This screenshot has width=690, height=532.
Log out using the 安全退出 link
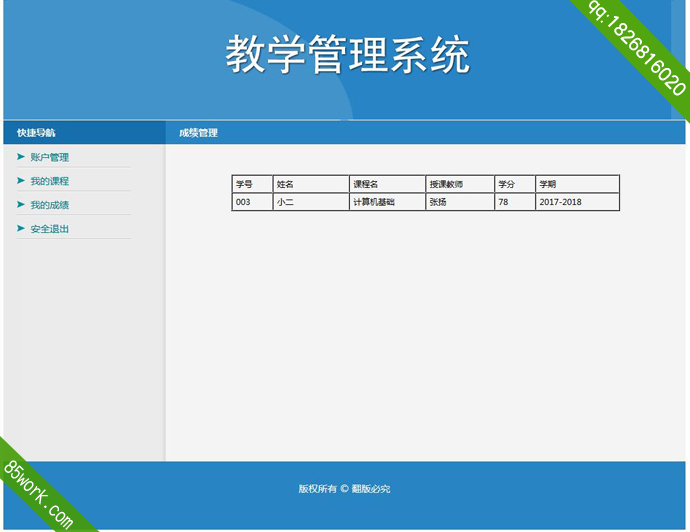[49, 229]
